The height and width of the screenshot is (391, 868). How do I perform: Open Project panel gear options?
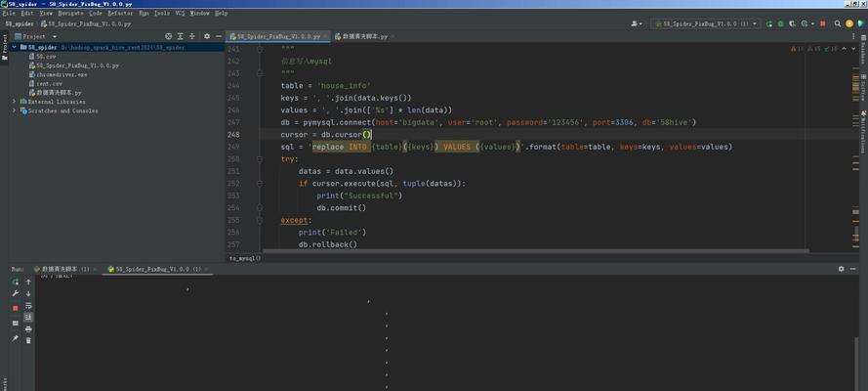click(x=207, y=36)
